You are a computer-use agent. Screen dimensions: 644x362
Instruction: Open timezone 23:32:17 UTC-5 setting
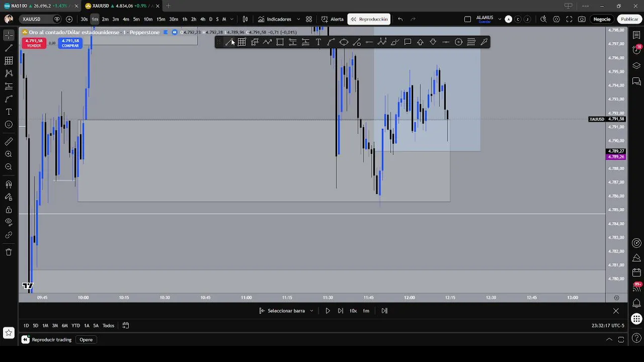[x=608, y=326]
